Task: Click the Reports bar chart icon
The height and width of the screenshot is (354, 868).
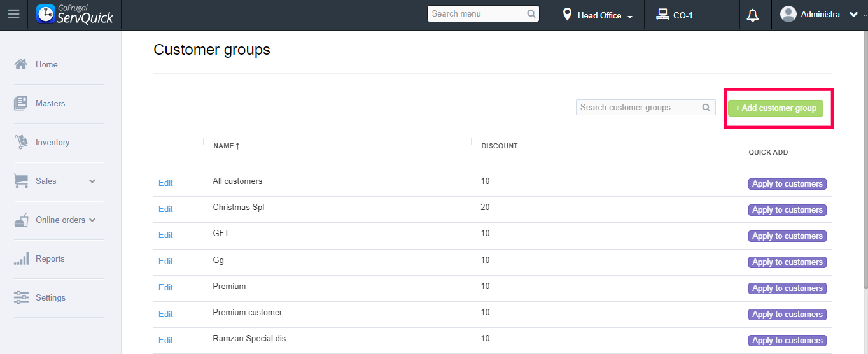Action: click(x=21, y=258)
